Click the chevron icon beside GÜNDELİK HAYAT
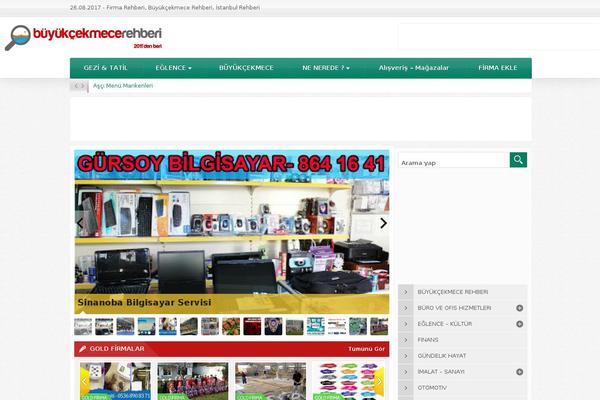 (405, 356)
